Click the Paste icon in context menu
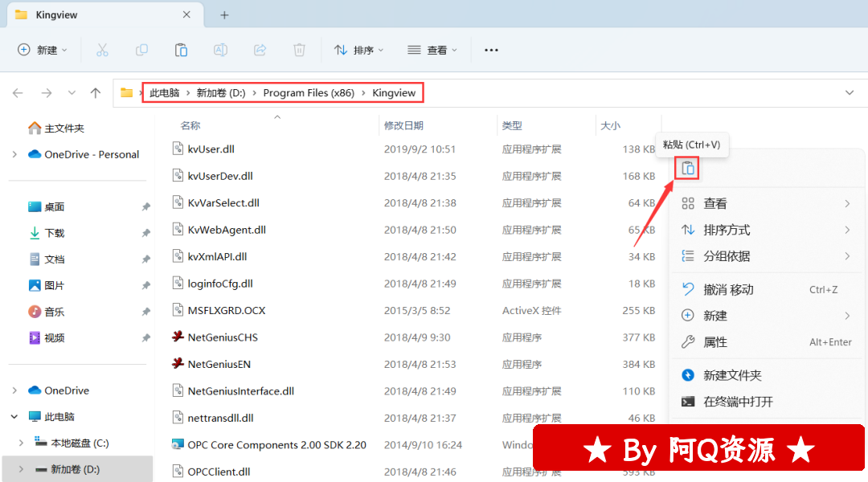 tap(687, 168)
